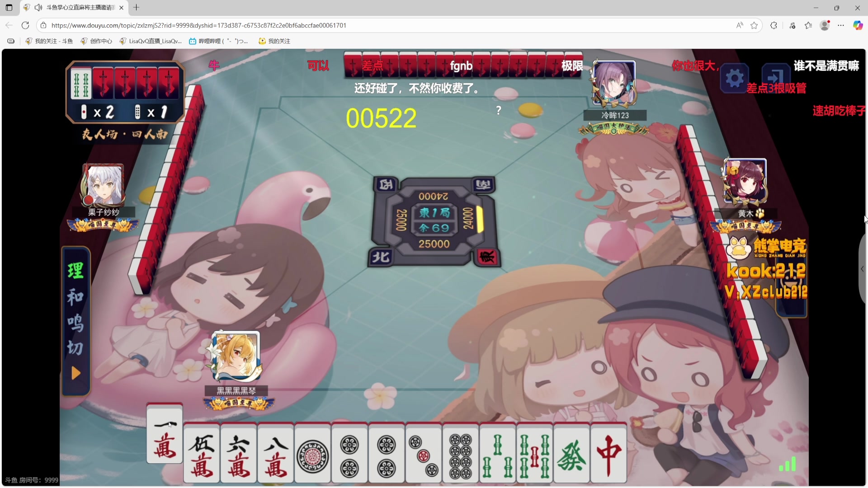Select the 2-pin tile beside the 1-pin
The image size is (868, 488).
[x=350, y=454]
